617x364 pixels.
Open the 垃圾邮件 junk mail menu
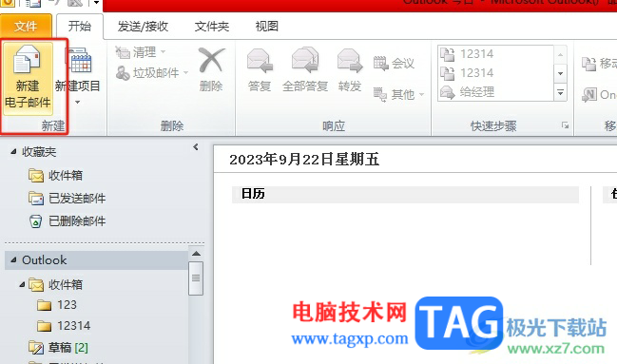[152, 73]
